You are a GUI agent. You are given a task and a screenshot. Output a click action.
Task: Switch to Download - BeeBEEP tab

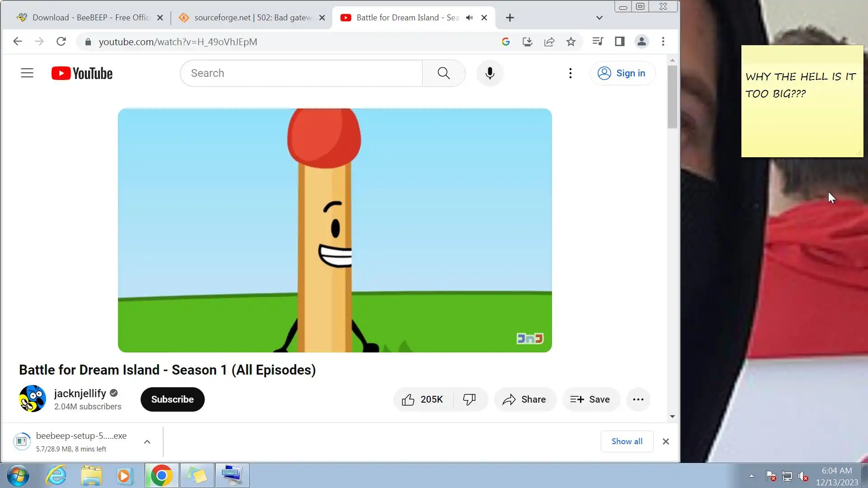coord(90,18)
